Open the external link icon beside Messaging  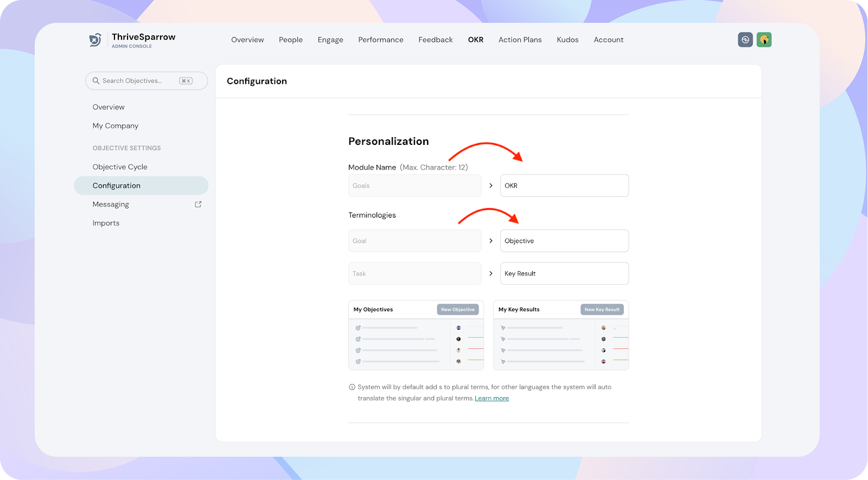(x=198, y=204)
